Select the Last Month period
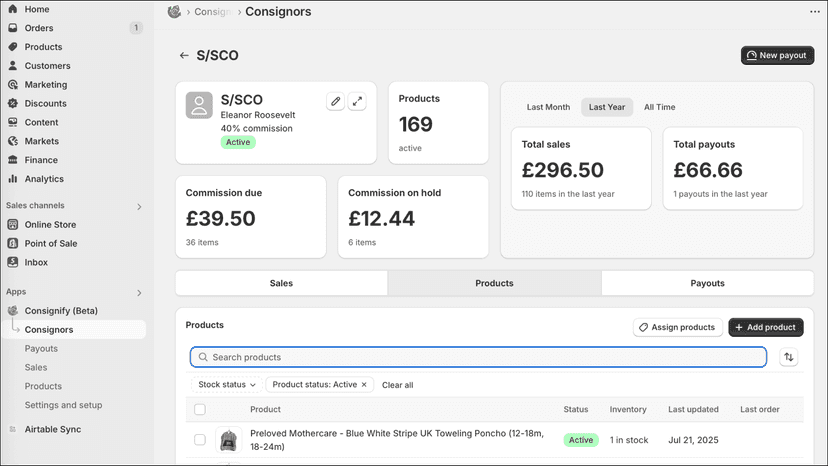The height and width of the screenshot is (466, 828). [x=548, y=107]
